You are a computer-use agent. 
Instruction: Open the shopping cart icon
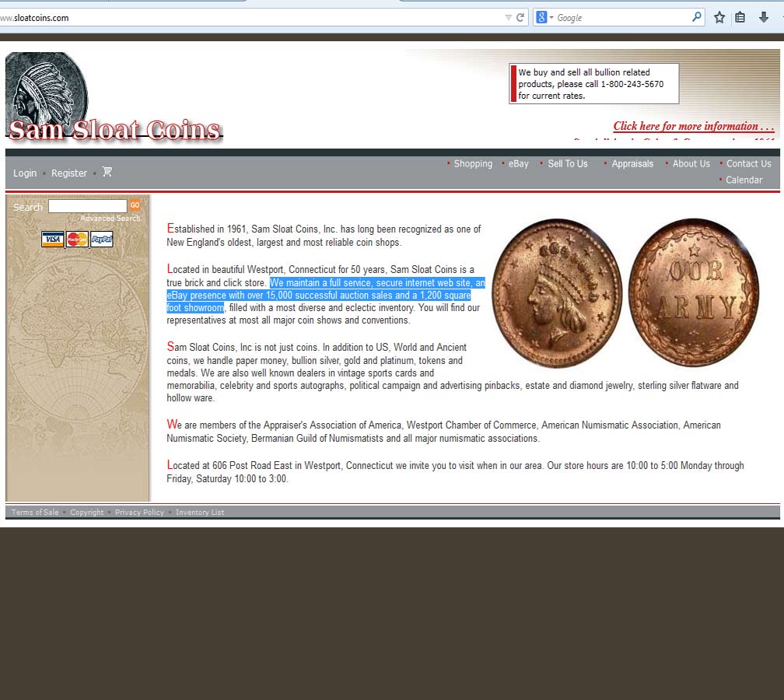[107, 172]
